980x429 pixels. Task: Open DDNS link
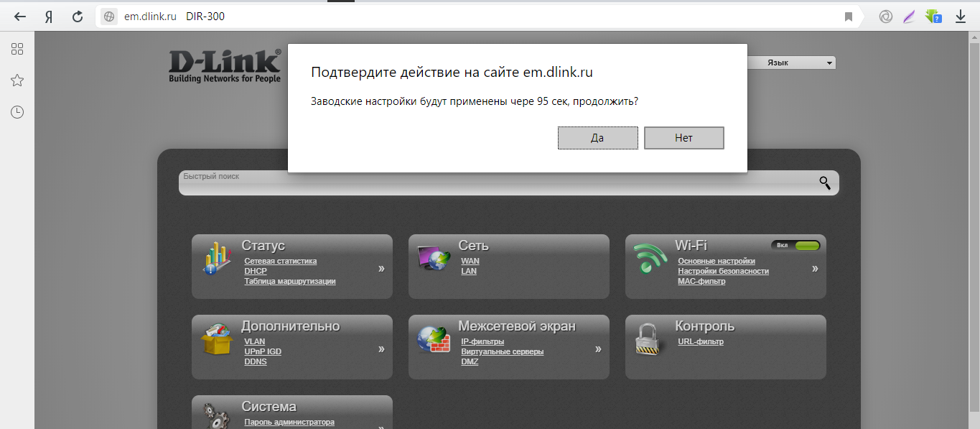[x=256, y=362]
